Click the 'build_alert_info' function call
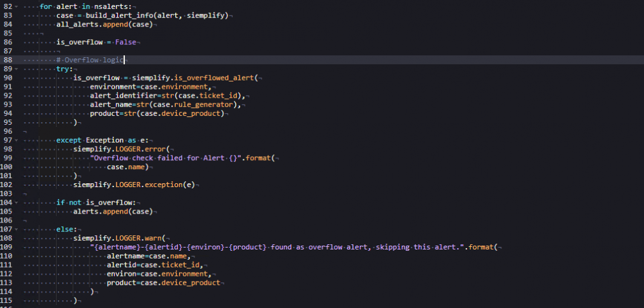The width and height of the screenshot is (644, 308). (x=115, y=15)
